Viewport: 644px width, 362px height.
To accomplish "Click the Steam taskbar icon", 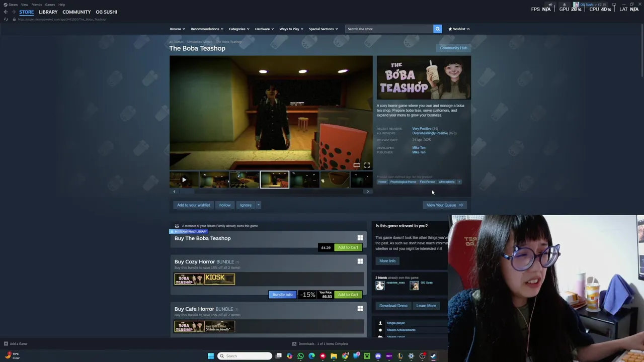I will [433, 356].
